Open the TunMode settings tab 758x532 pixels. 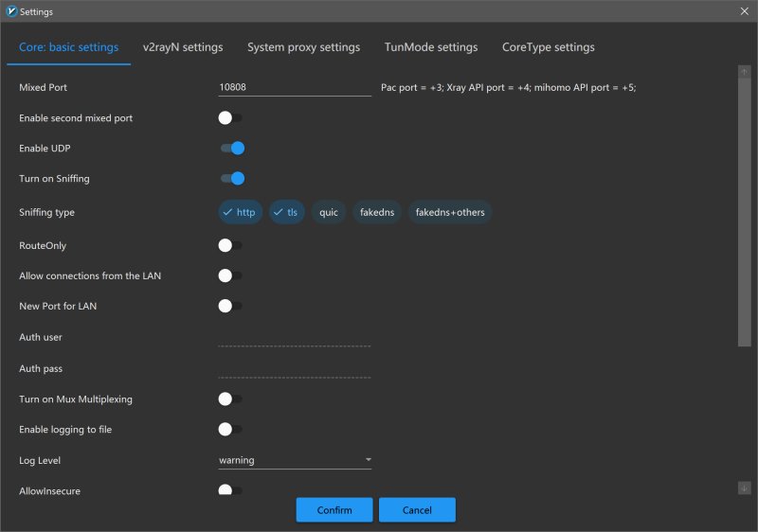pyautogui.click(x=430, y=47)
